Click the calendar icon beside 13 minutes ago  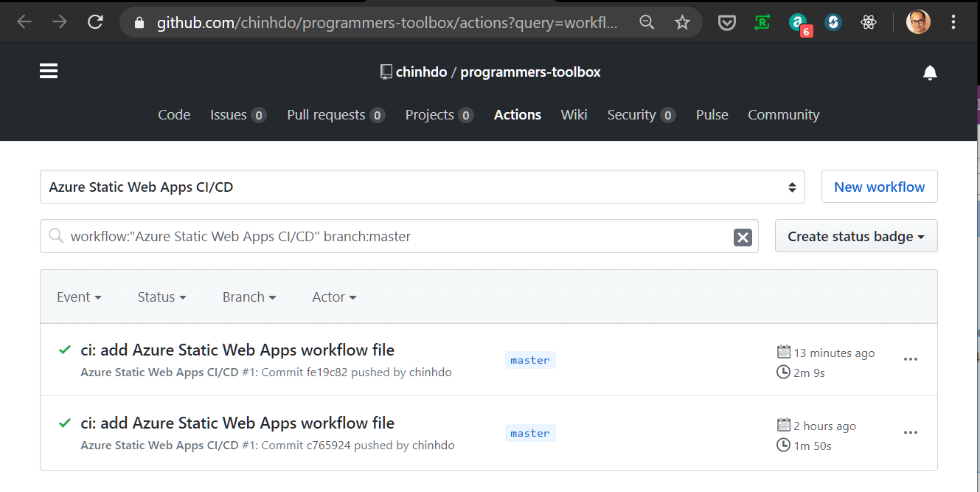tap(784, 352)
